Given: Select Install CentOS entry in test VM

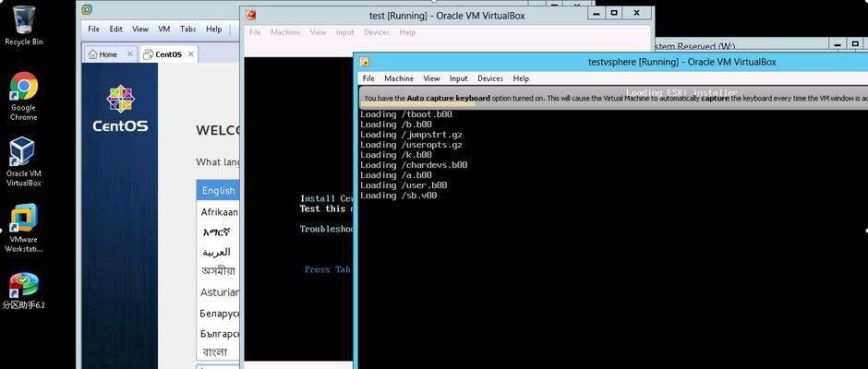Looking at the screenshot, I should click(x=326, y=198).
